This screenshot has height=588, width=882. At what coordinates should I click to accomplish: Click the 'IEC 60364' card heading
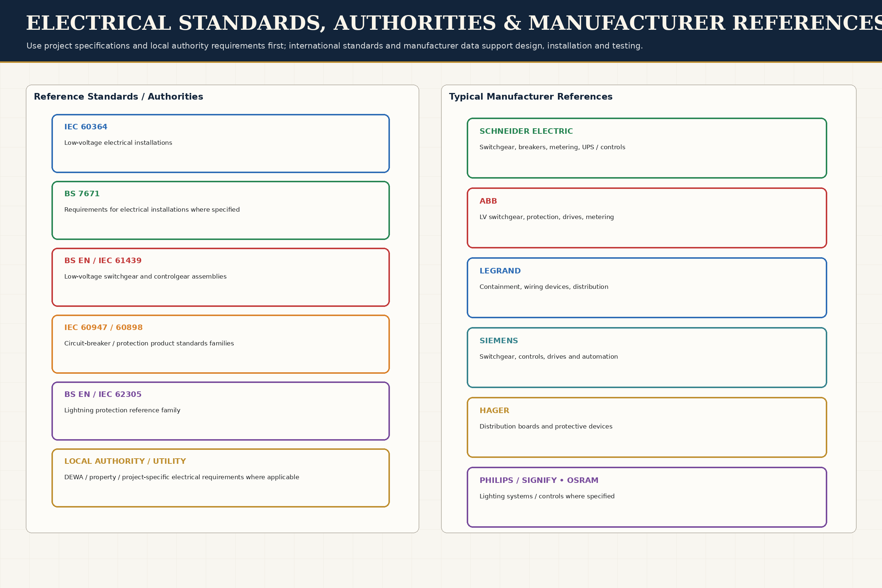pos(86,127)
